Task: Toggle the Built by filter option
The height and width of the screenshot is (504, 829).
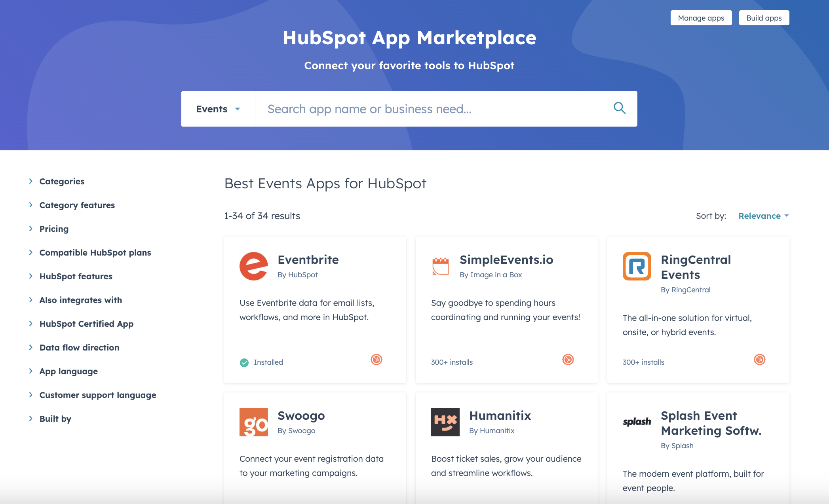Action: click(55, 418)
